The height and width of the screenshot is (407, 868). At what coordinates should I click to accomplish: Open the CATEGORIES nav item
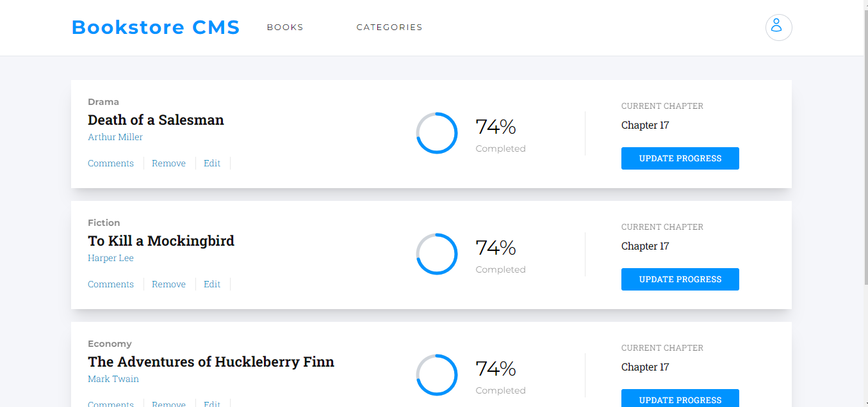click(389, 28)
